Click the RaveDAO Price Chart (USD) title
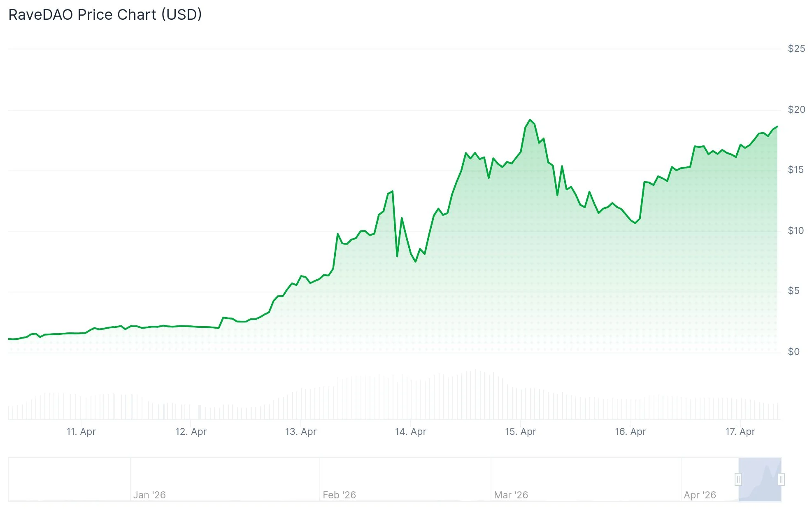The height and width of the screenshot is (514, 812). coord(105,15)
